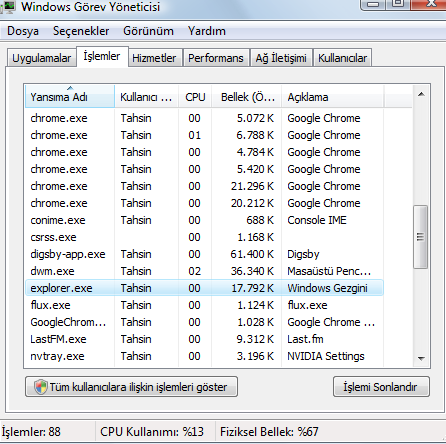Select the İşlemler tab

coord(102,56)
